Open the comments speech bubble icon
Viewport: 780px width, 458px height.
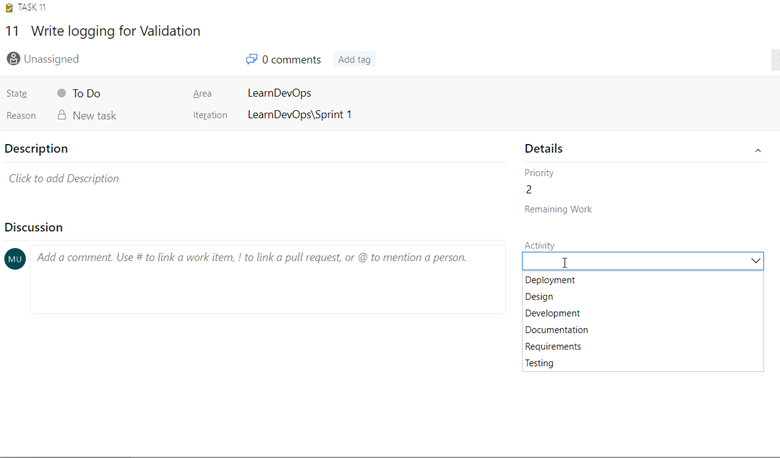click(252, 60)
